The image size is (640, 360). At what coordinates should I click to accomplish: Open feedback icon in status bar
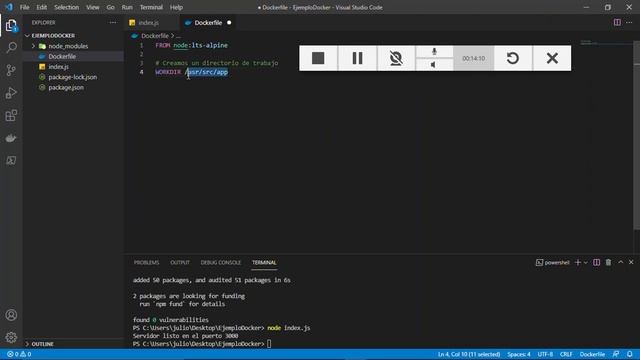point(616,354)
